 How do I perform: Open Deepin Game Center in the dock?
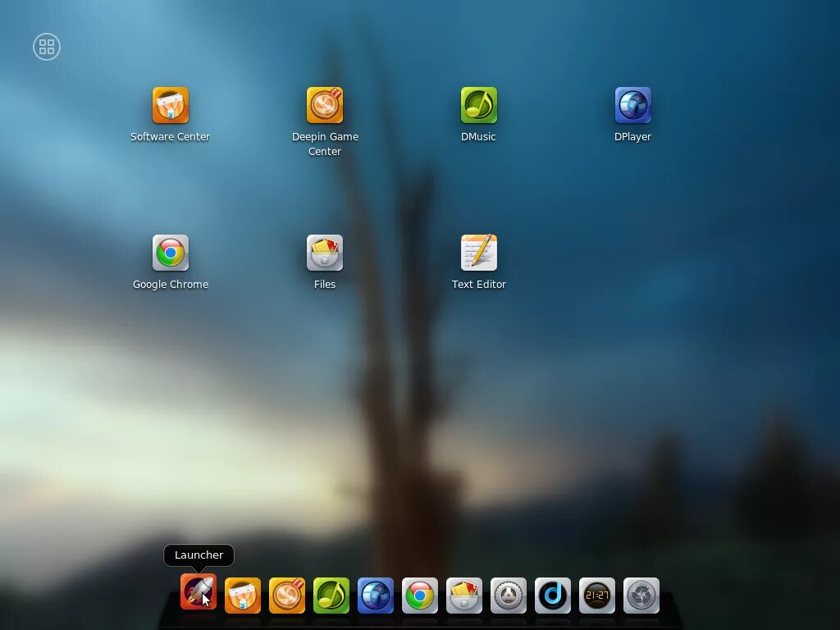point(287,596)
